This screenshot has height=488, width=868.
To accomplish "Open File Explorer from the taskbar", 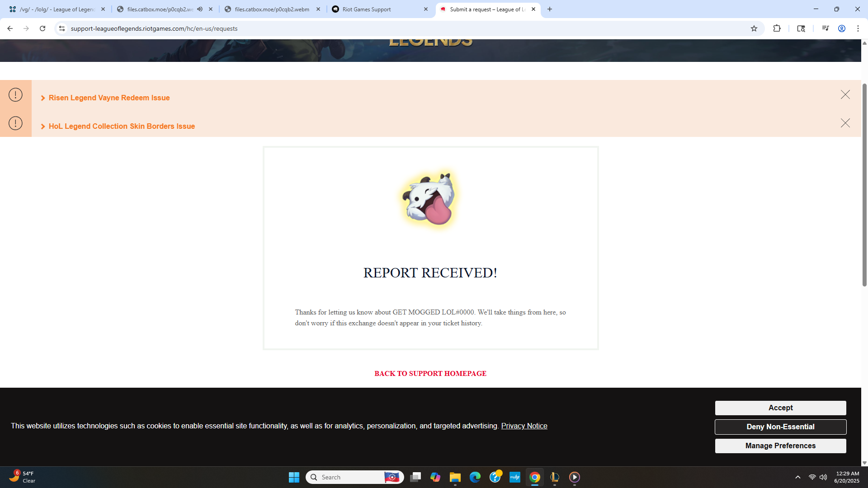I will click(455, 477).
